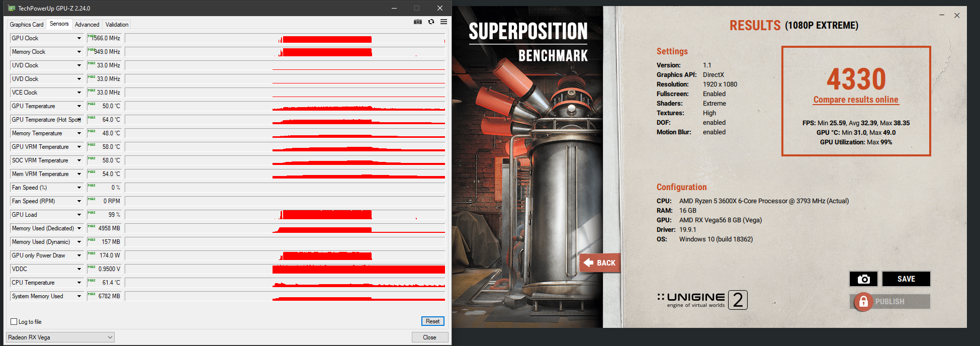
Task: Open the Radeon RX Vega device selector
Action: [x=60, y=337]
